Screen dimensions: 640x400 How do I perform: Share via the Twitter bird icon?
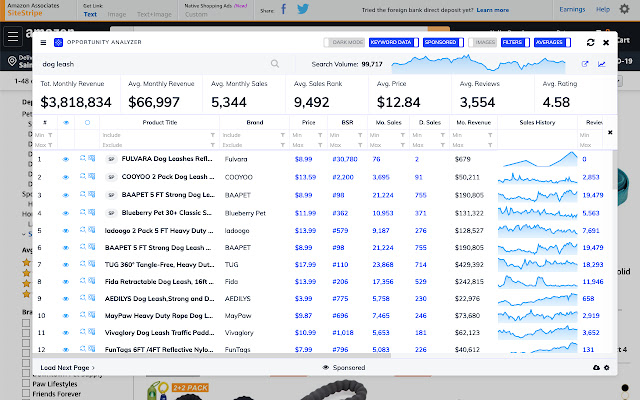point(304,9)
